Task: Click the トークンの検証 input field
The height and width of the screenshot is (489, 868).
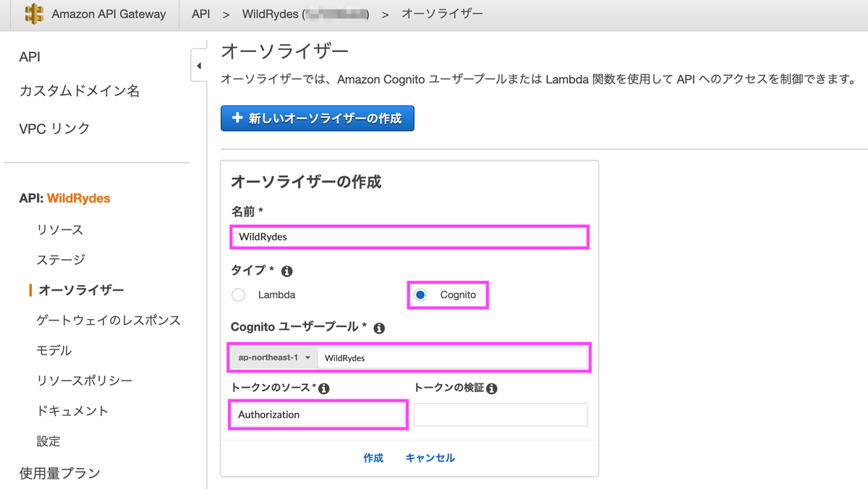Action: point(501,414)
